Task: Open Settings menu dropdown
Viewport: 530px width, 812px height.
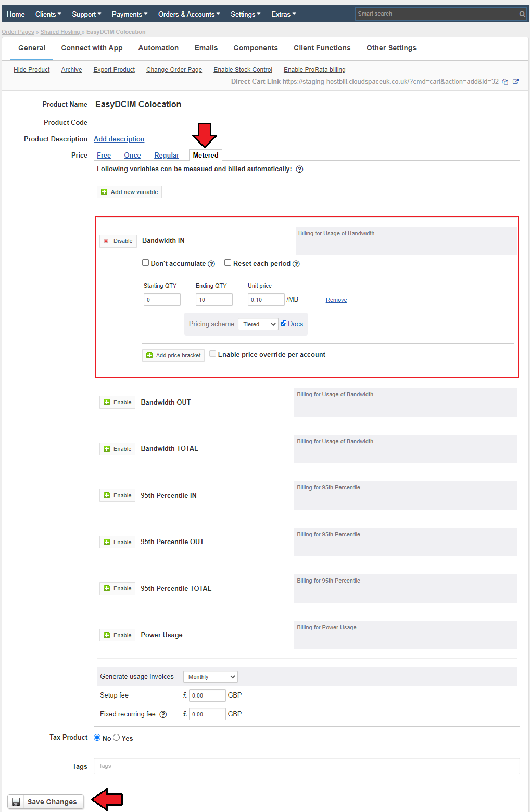Action: click(x=246, y=14)
